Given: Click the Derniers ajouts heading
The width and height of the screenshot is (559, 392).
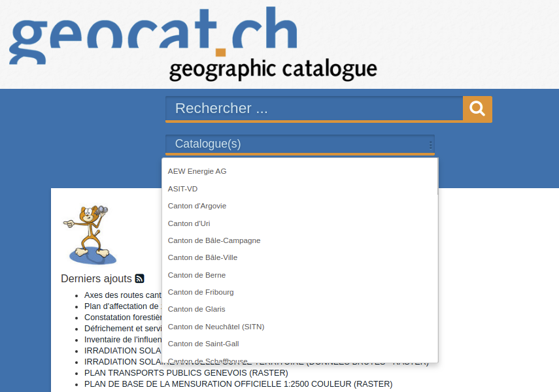Looking at the screenshot, I should 96,279.
